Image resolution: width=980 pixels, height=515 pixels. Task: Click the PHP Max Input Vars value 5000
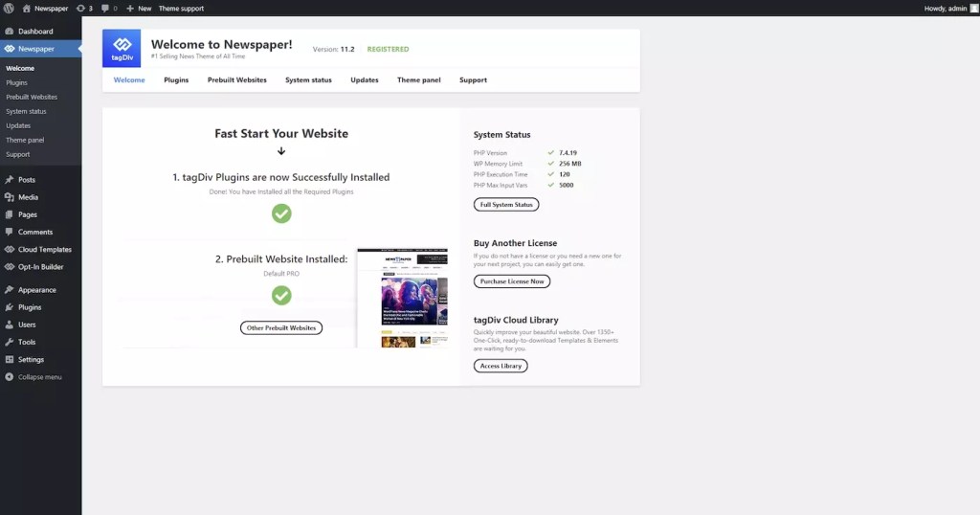[x=567, y=185]
